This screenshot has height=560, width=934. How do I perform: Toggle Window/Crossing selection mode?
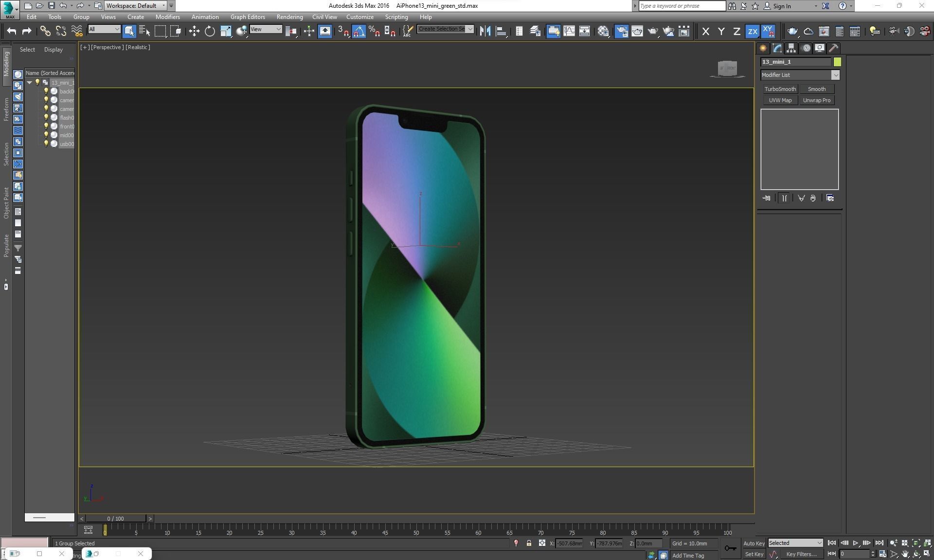coord(176,31)
